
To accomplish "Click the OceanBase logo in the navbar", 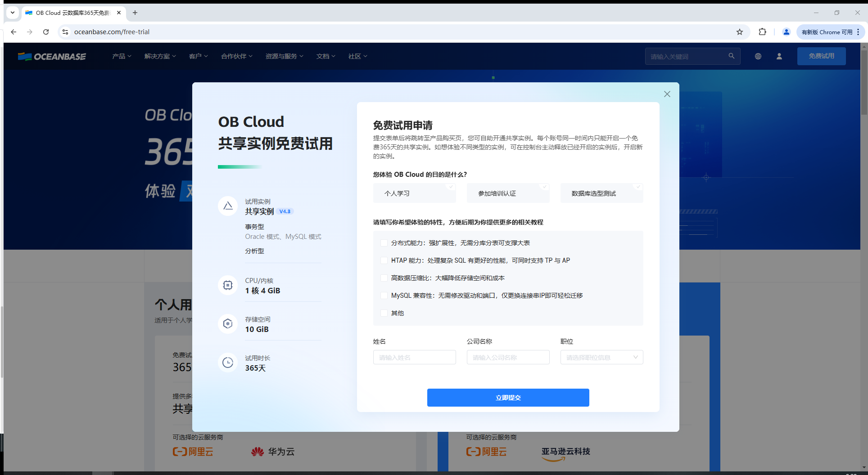I will coord(51,56).
